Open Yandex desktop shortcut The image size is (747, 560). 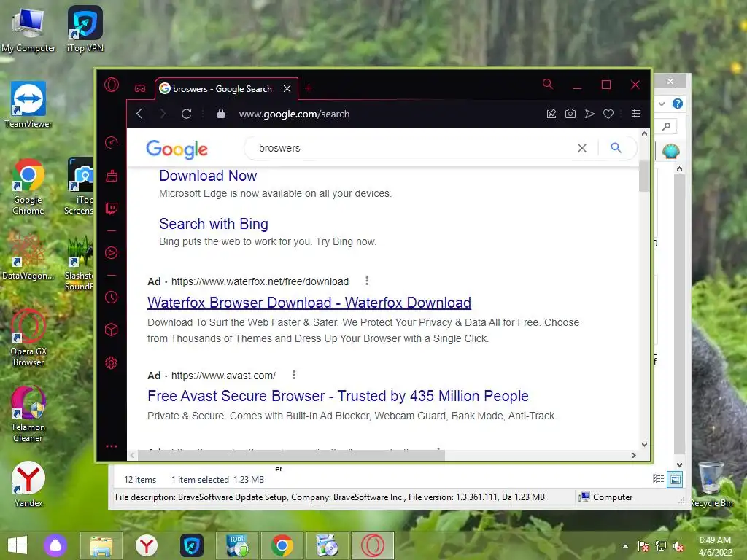click(x=28, y=484)
